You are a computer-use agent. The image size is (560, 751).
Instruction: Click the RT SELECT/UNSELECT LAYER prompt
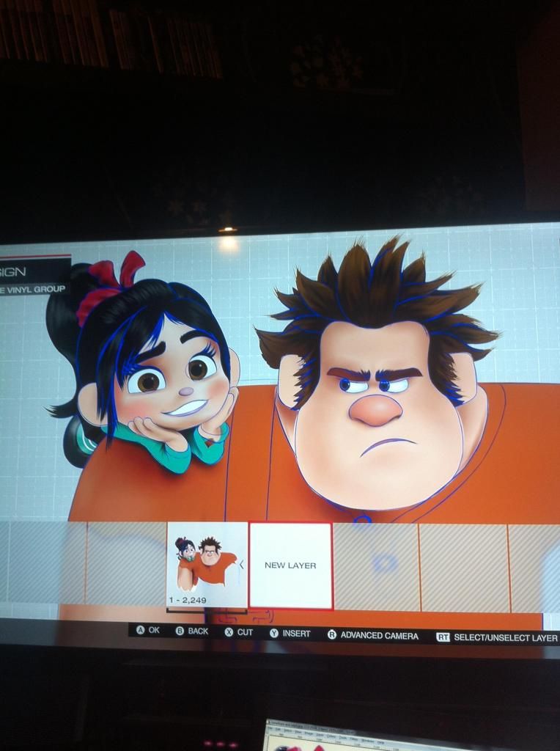(497, 637)
